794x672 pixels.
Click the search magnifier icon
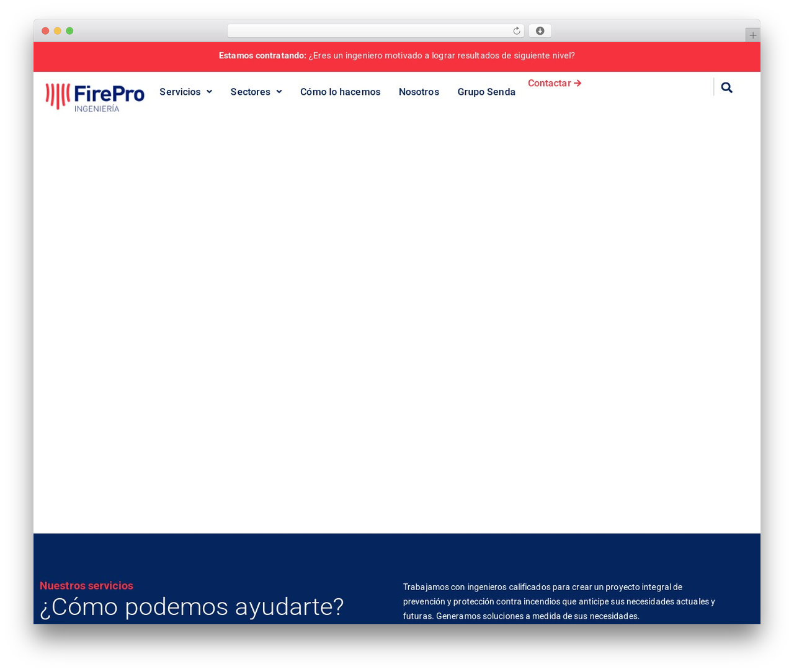726,87
